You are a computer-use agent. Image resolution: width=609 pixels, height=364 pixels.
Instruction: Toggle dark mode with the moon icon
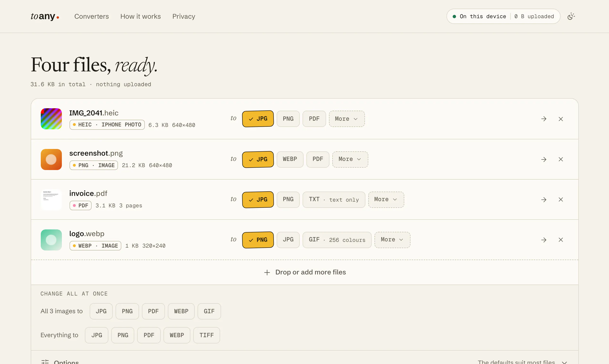point(571,16)
